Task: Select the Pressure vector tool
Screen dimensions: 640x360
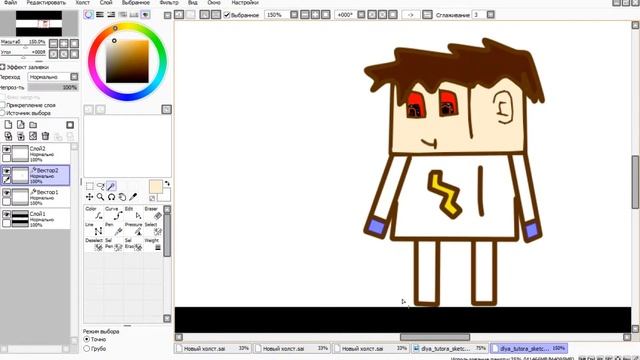Action: 134,229
